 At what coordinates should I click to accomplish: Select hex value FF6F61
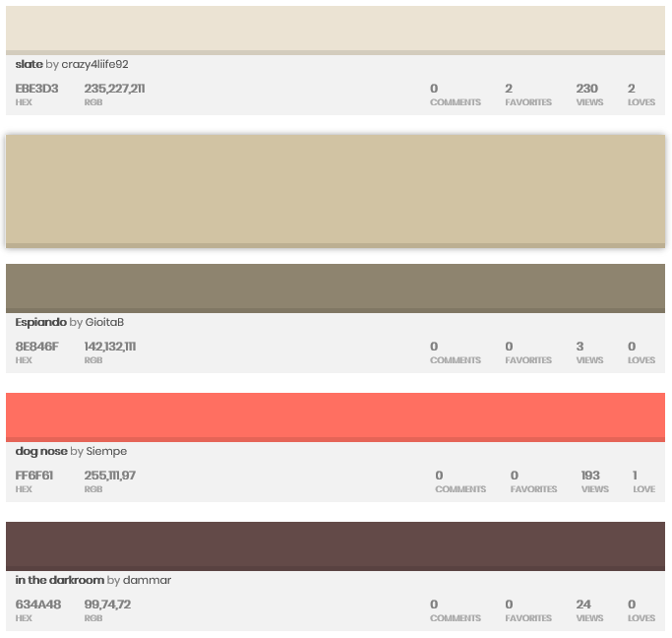[x=34, y=476]
